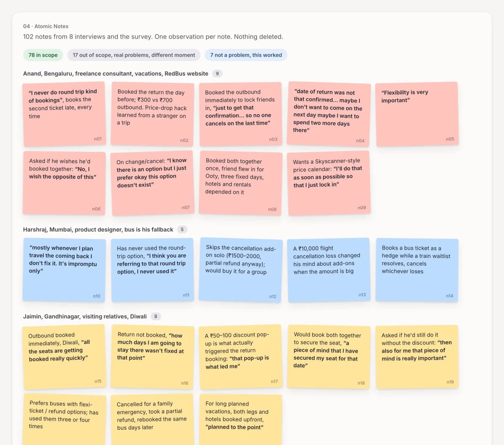Screen dimensions: 504x445
Task: Select note 'date of return was not that confirmed'
Action: pos(329,114)
